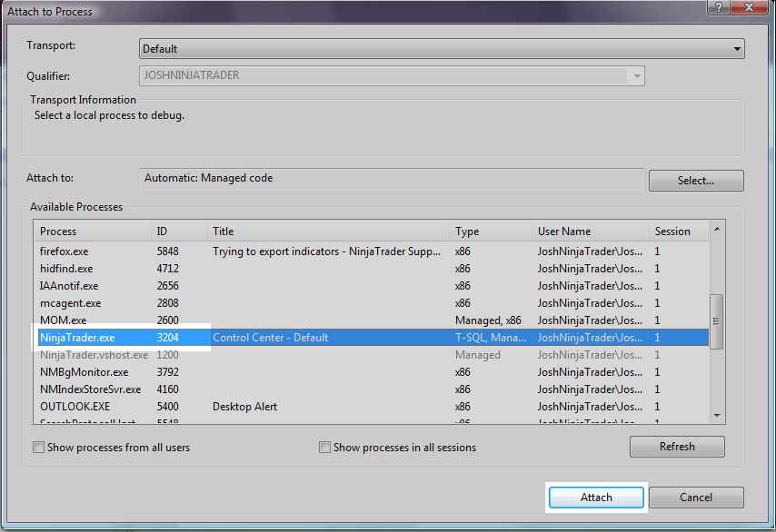Sort processes by the ID column header
This screenshot has height=532, width=776.
pyautogui.click(x=178, y=231)
